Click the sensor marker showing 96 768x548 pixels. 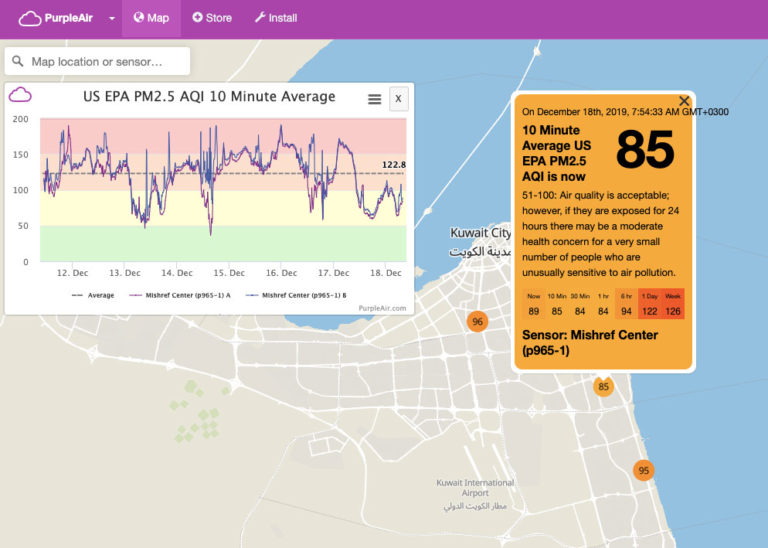478,322
